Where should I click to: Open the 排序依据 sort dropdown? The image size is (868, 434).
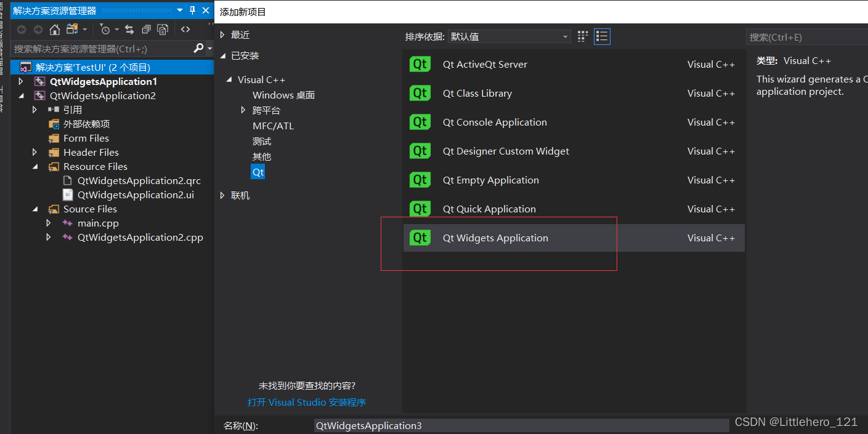click(509, 37)
